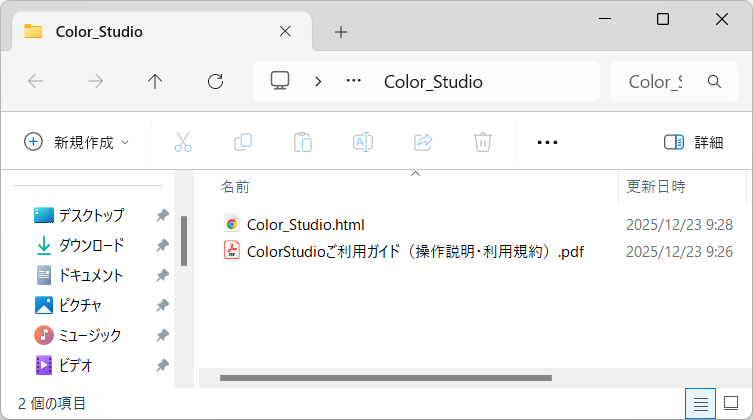Click the horizontal scrollbar in file list
This screenshot has width=753, height=420.
(x=385, y=378)
